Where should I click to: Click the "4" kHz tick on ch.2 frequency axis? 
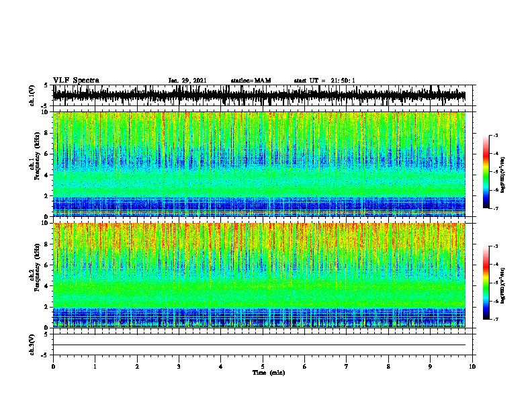pyautogui.click(x=46, y=286)
